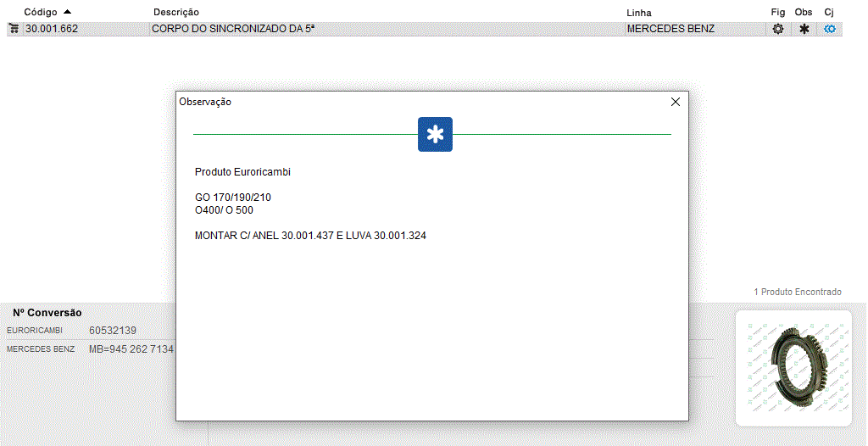This screenshot has width=868, height=446.
Task: Sort by the Descrição column header
Action: coord(176,13)
